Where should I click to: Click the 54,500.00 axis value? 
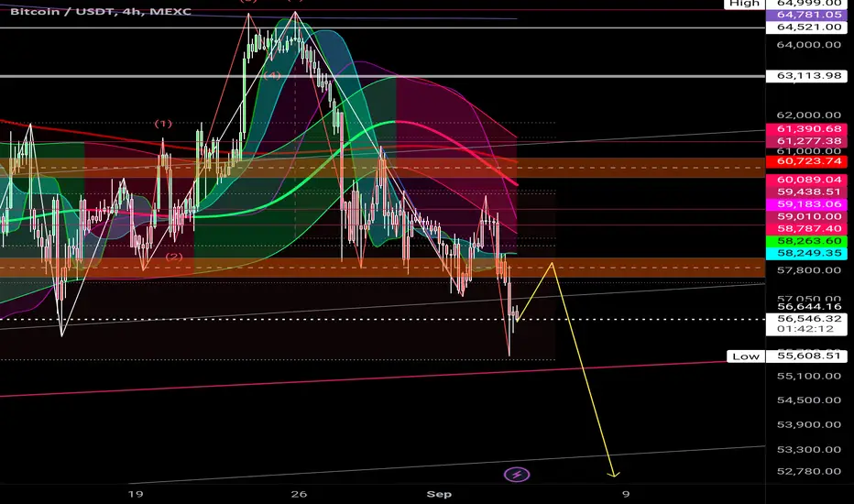pyautogui.click(x=809, y=400)
